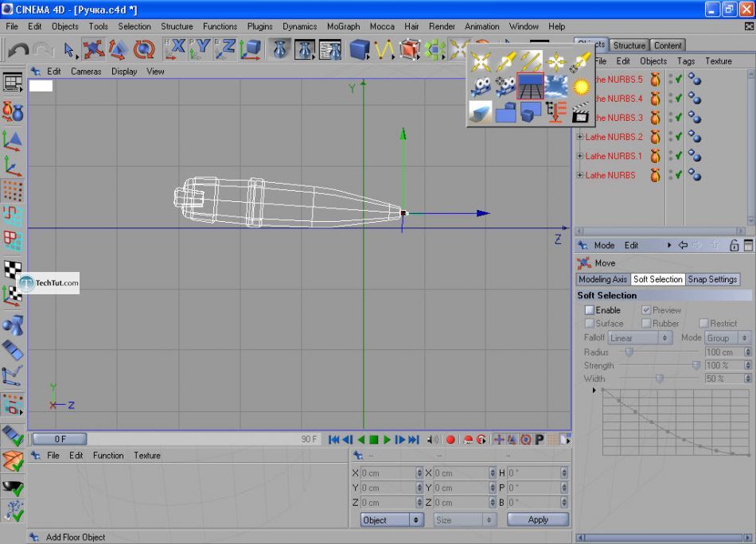This screenshot has height=544, width=756.
Task: Toggle the Parameter 'P' recording icon
Action: [x=540, y=440]
